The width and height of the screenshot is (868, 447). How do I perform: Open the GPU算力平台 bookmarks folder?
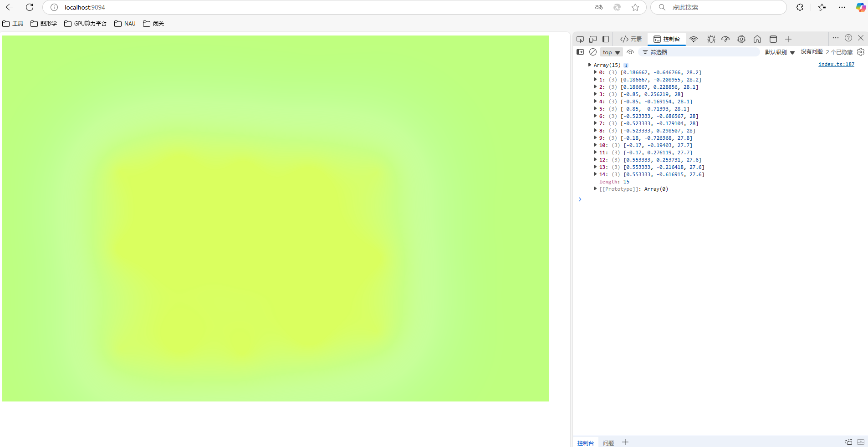[86, 24]
